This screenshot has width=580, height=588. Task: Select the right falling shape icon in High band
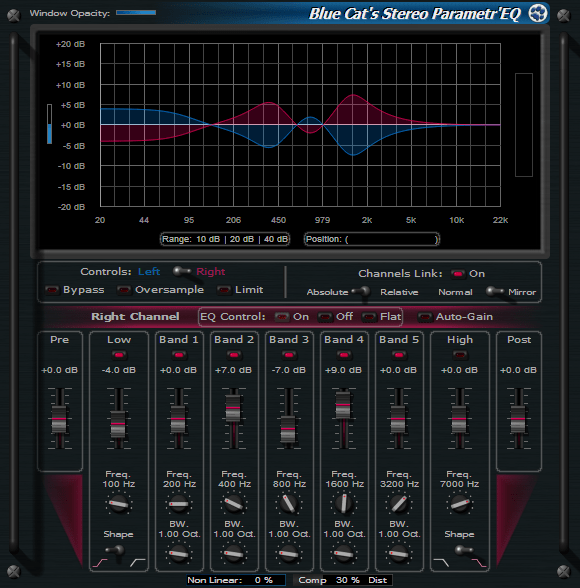(x=479, y=562)
